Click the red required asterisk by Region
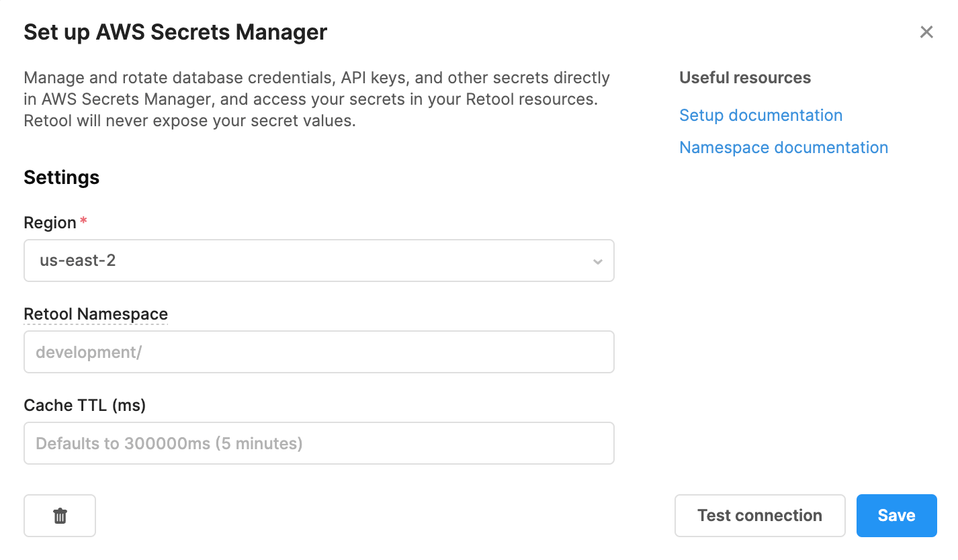Image resolution: width=958 pixels, height=560 pixels. pos(83,221)
